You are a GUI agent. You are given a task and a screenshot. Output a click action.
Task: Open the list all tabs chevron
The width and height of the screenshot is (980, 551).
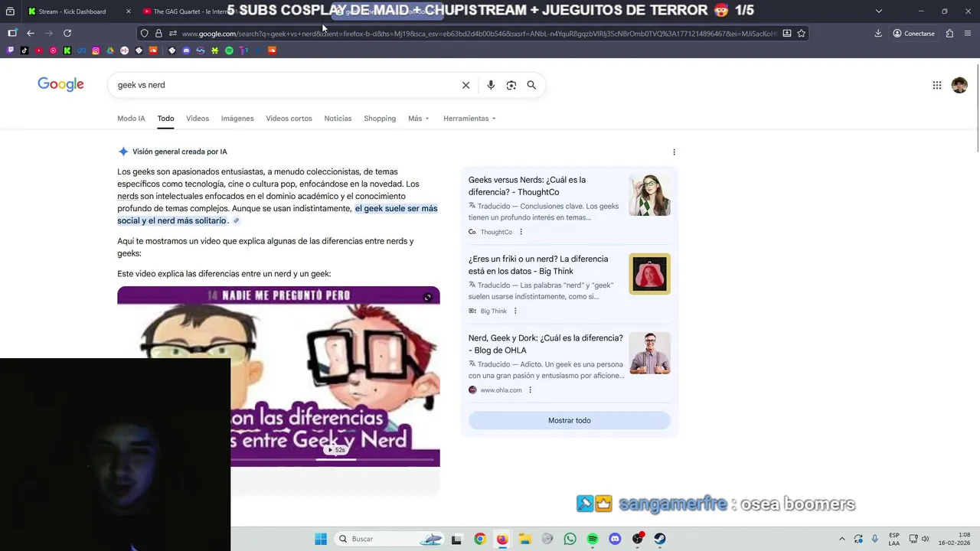tap(878, 11)
